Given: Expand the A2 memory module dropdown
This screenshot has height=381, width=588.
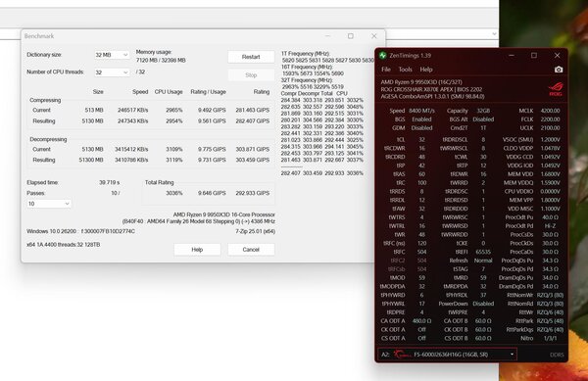Looking at the screenshot, I should [x=448, y=354].
